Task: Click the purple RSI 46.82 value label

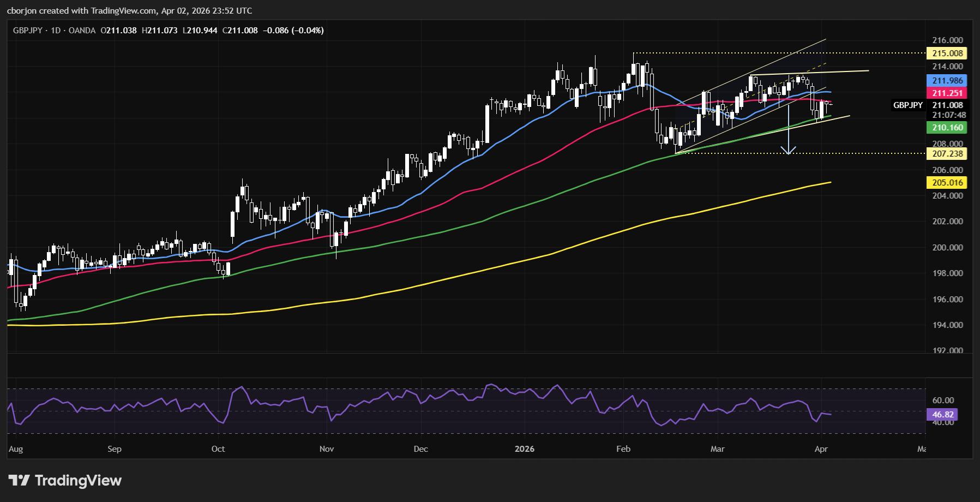Action: [x=942, y=415]
